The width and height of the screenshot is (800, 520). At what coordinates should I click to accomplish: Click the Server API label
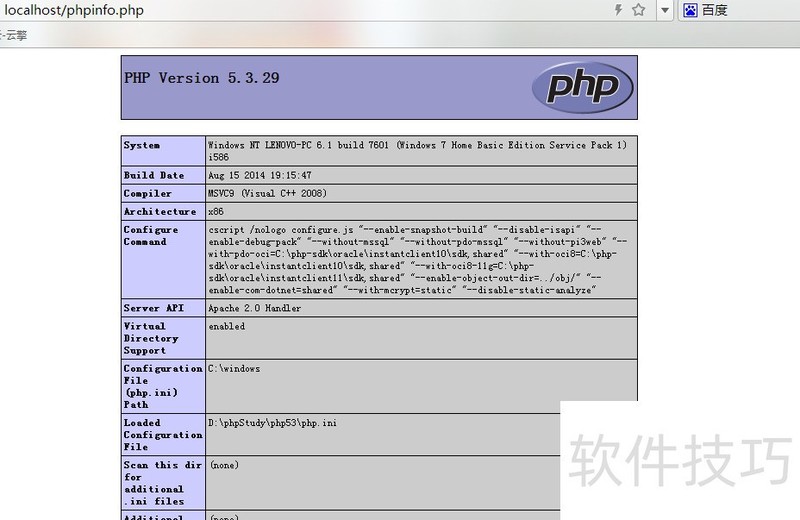pos(154,308)
